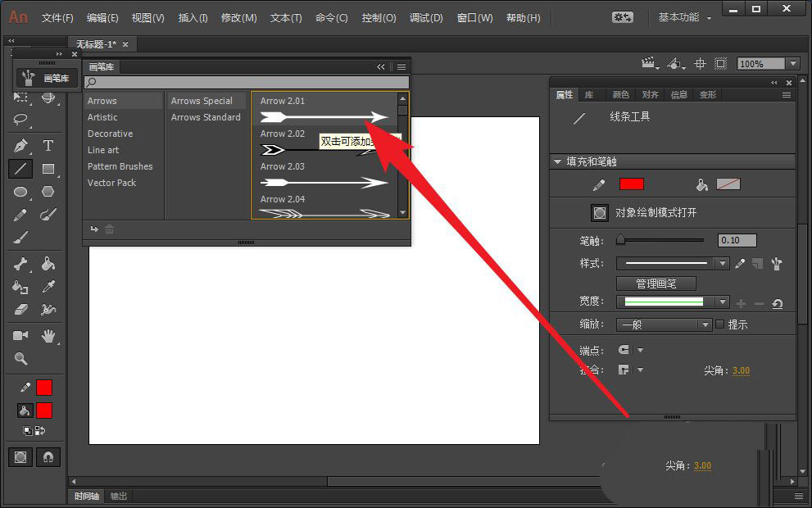This screenshot has width=812, height=508.
Task: Click the edit scene clapperboard icon
Action: [x=650, y=64]
